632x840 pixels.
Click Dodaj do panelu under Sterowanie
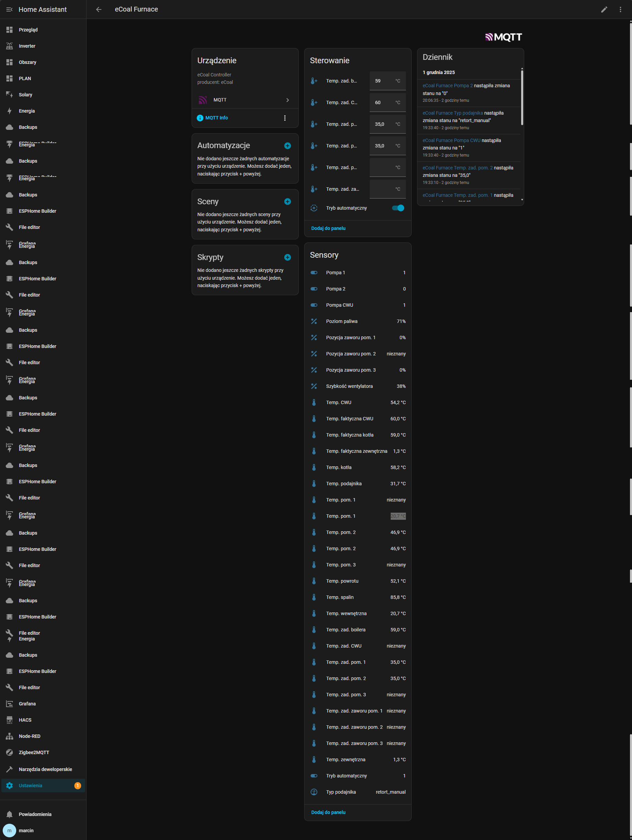[328, 228]
